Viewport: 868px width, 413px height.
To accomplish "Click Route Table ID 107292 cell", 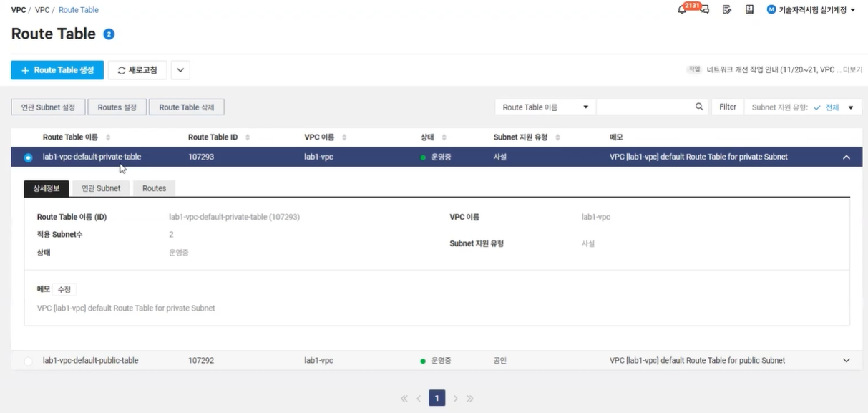I will click(x=201, y=361).
